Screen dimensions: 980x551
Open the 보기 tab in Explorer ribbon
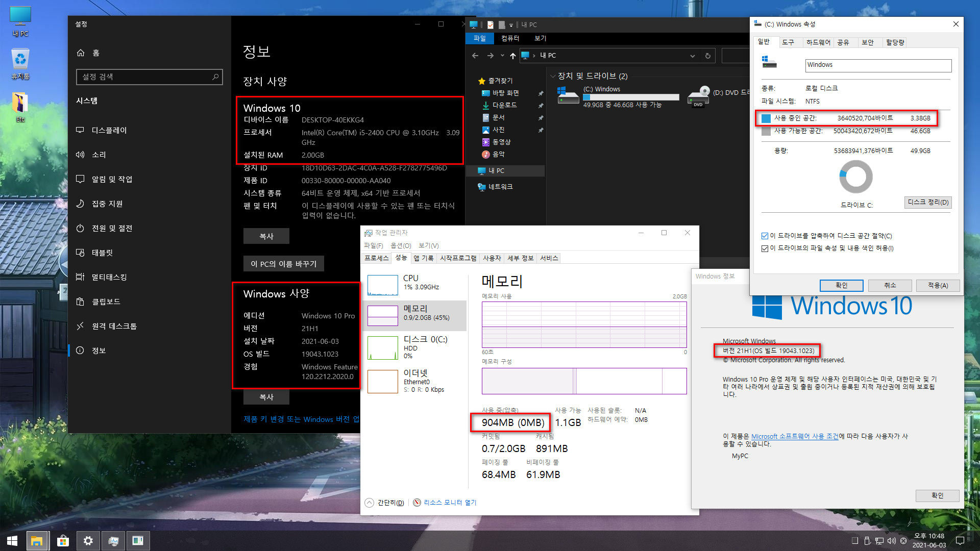pos(540,38)
